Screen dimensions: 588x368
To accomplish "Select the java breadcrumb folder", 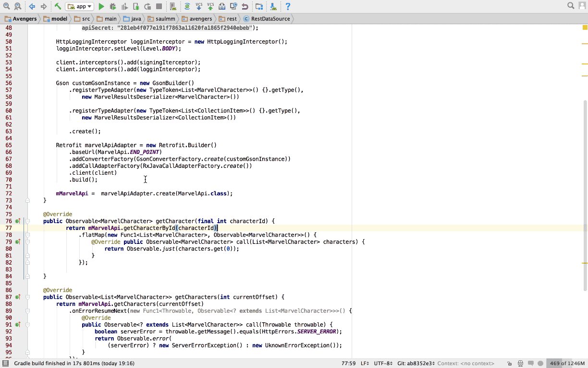I will (x=132, y=19).
